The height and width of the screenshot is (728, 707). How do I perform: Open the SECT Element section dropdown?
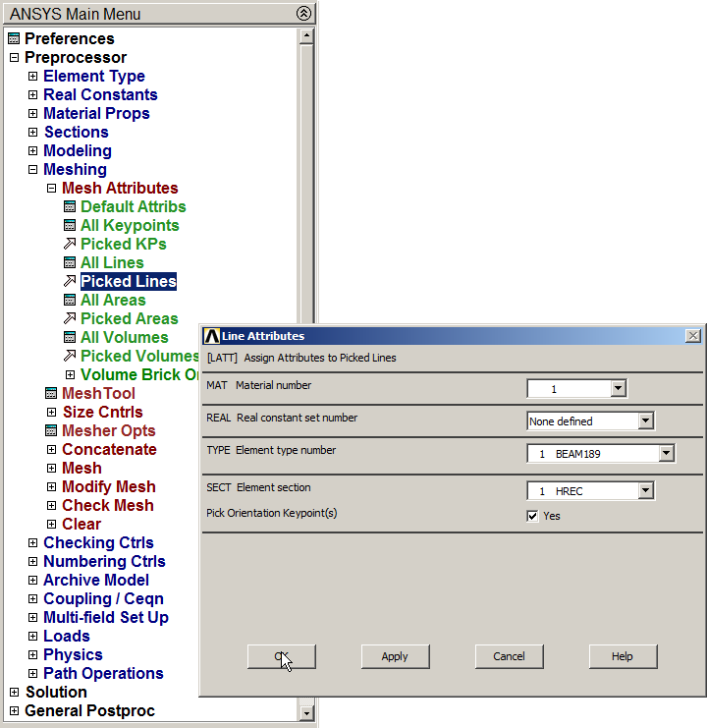pyautogui.click(x=645, y=490)
